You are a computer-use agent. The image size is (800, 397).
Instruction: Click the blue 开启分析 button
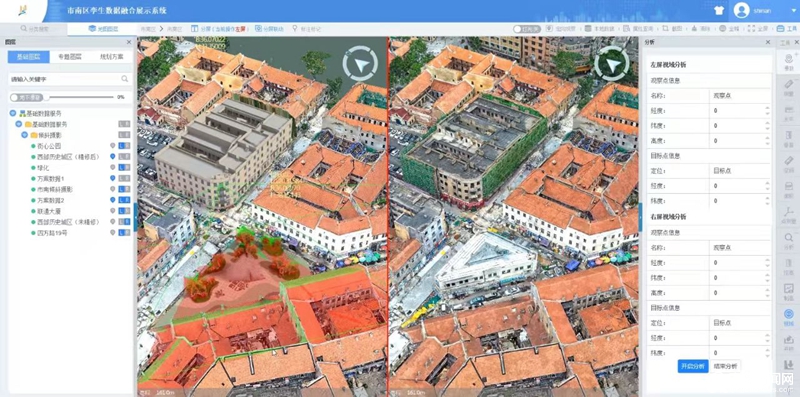(693, 366)
